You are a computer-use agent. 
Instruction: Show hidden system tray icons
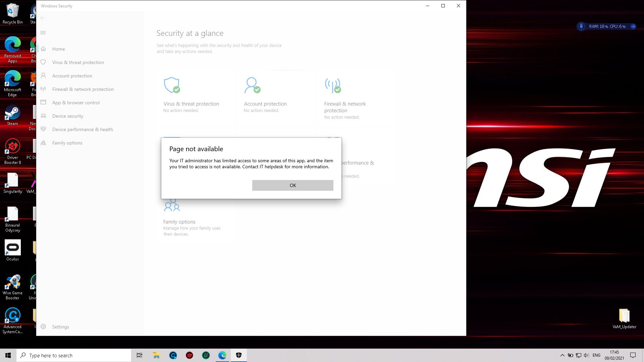click(x=562, y=355)
